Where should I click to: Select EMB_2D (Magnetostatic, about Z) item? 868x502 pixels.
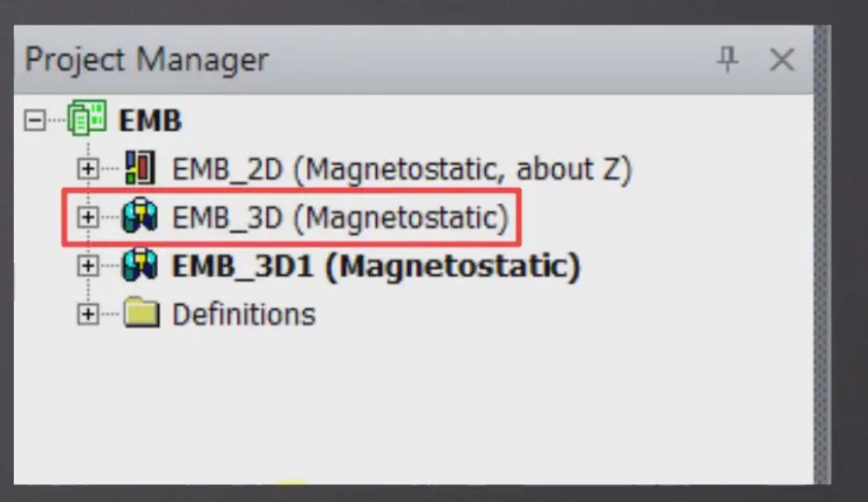[x=401, y=169]
